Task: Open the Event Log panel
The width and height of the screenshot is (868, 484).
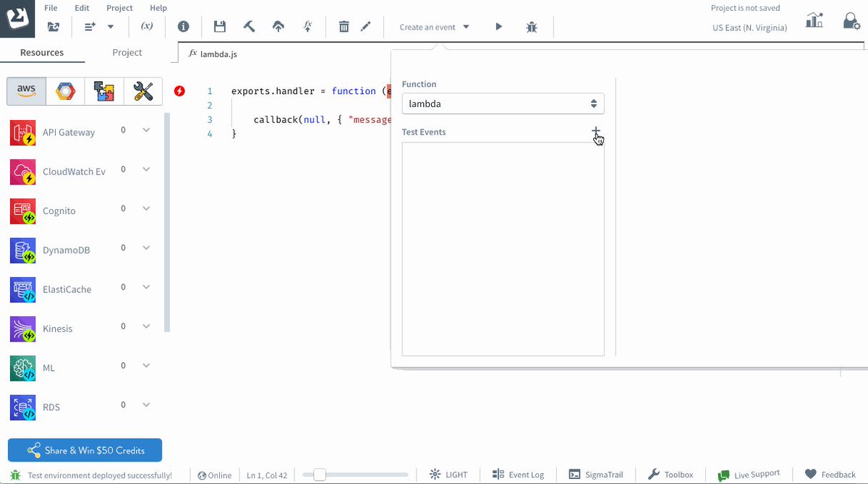Action: click(518, 475)
